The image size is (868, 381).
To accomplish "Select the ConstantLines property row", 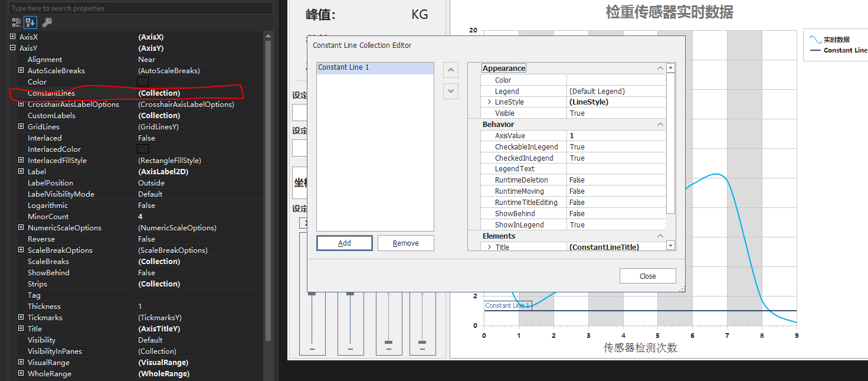I will click(x=51, y=93).
